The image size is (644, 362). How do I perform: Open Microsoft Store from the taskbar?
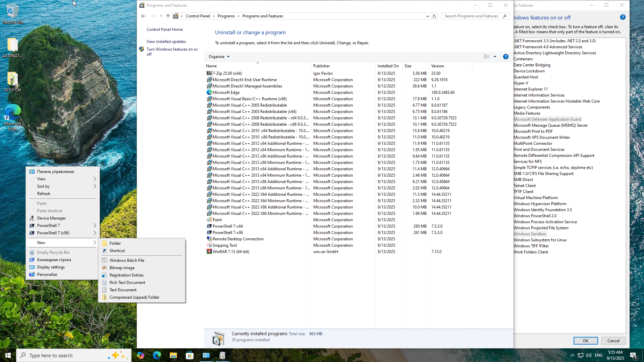pos(190,355)
